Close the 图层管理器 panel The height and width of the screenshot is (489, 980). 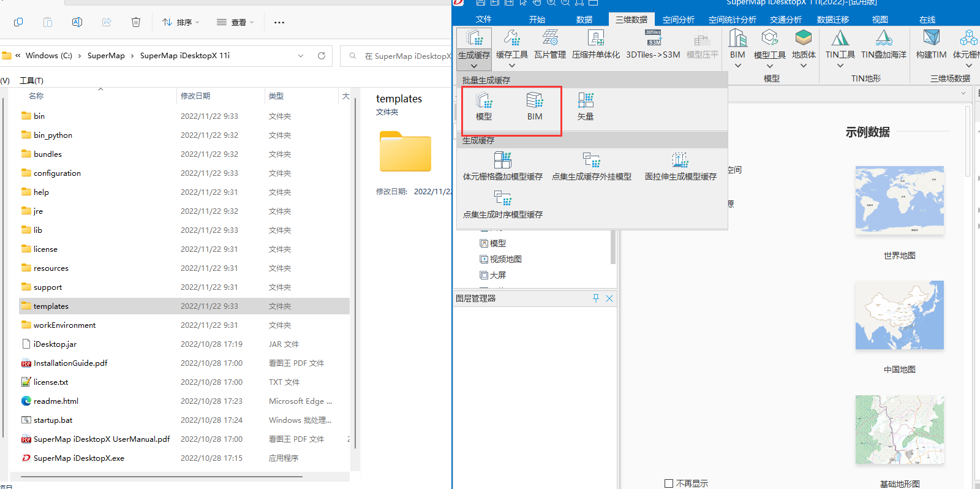click(x=609, y=298)
